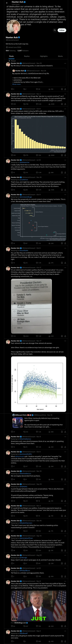View analytics on the Presidential Electors ballot post

51,336
